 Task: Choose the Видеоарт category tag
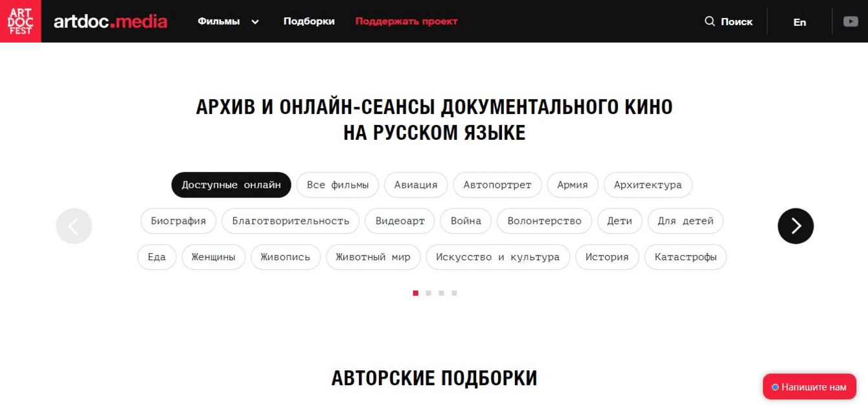(400, 221)
